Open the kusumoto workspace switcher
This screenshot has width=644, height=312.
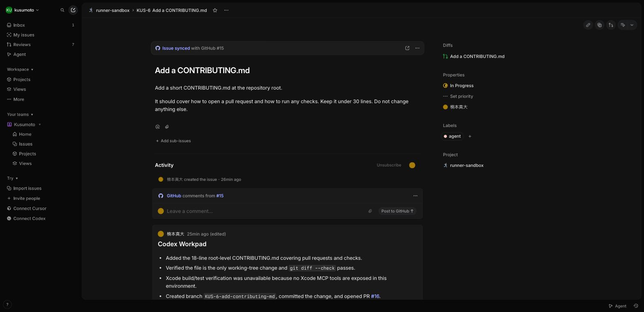pos(23,10)
